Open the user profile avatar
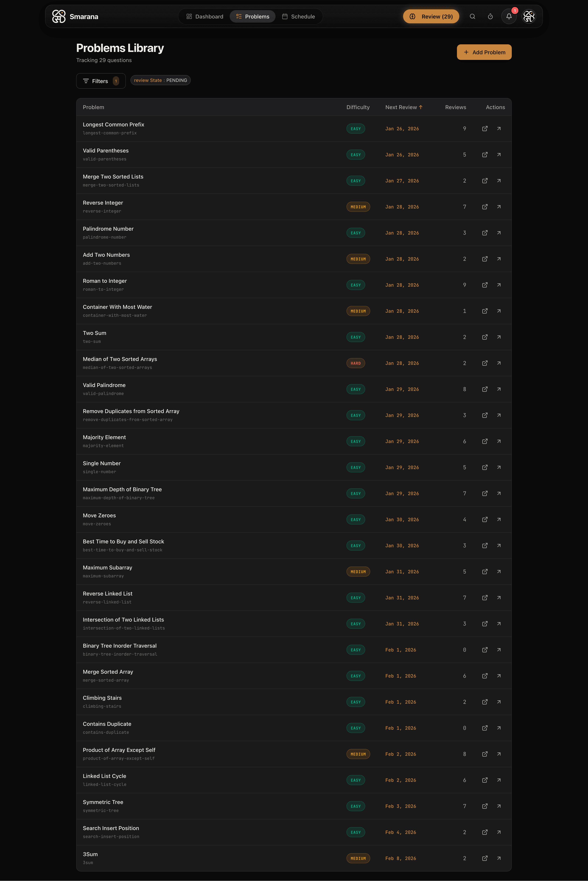 (x=529, y=17)
